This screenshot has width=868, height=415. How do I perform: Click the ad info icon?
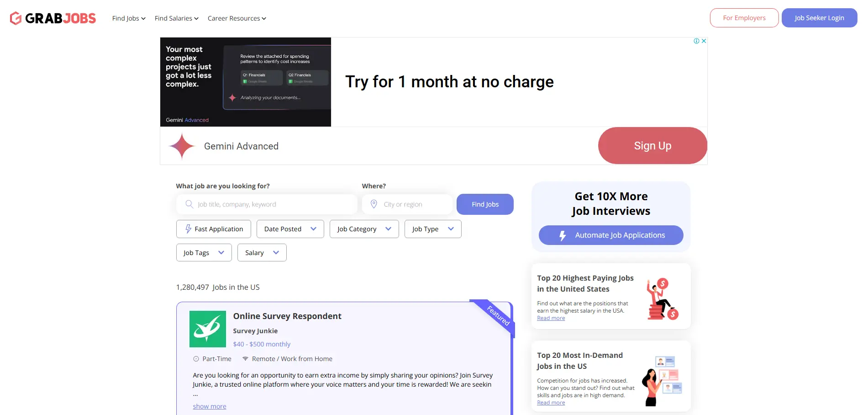(x=696, y=41)
